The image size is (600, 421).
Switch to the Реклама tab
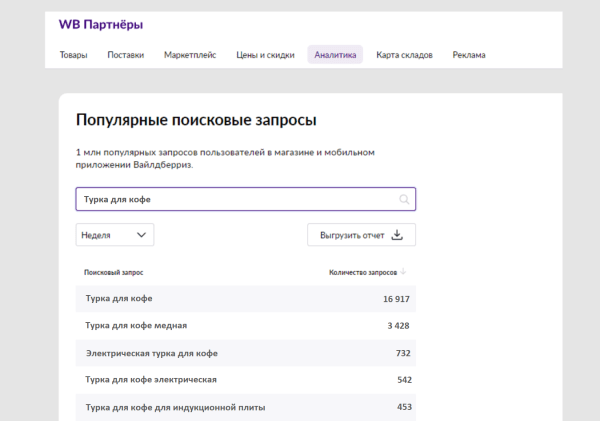tap(468, 55)
